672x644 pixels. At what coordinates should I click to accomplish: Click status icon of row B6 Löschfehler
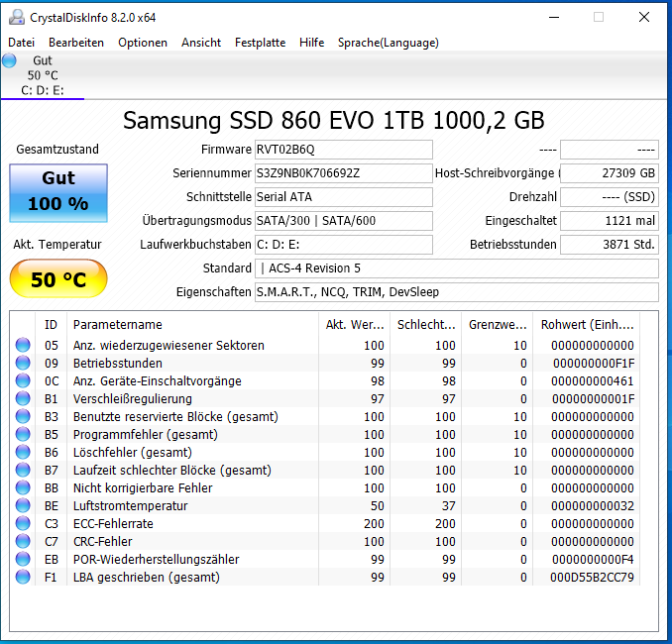tap(23, 452)
